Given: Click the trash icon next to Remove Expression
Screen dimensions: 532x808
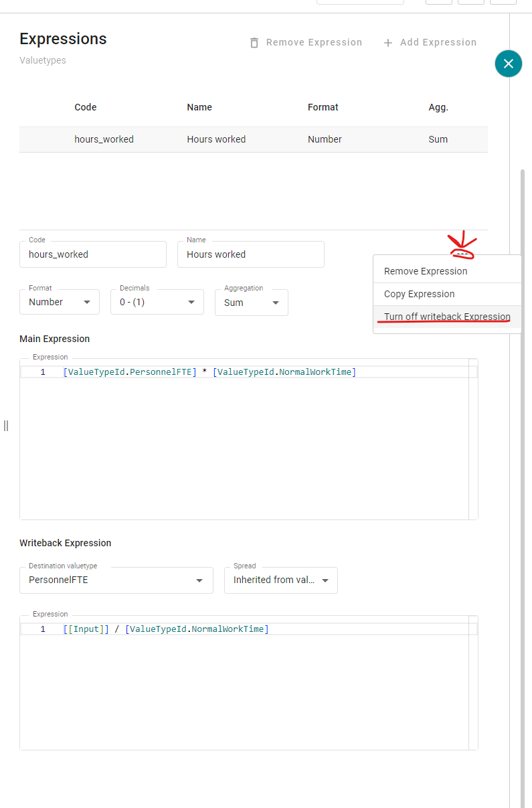Looking at the screenshot, I should [x=254, y=43].
